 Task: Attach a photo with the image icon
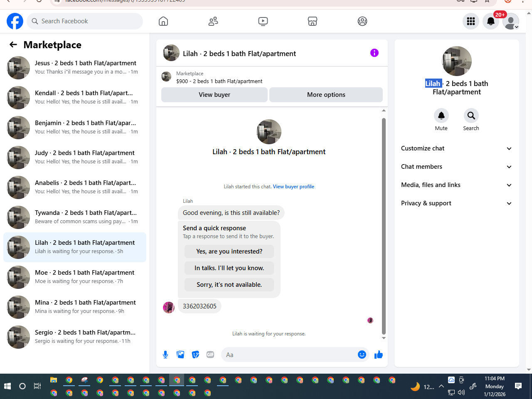[180, 355]
